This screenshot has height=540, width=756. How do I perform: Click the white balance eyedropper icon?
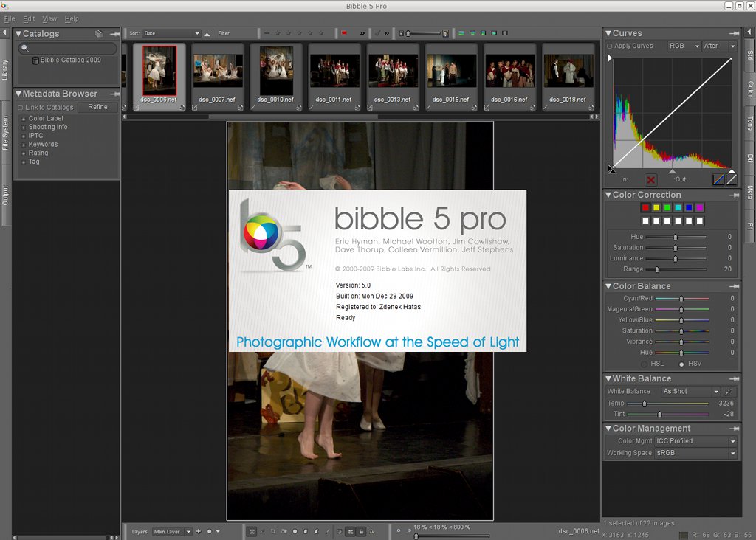point(729,392)
